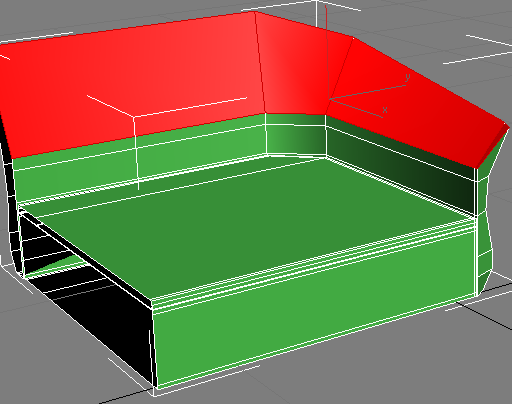Click the X axis handle of transform gizmo

(357, 108)
